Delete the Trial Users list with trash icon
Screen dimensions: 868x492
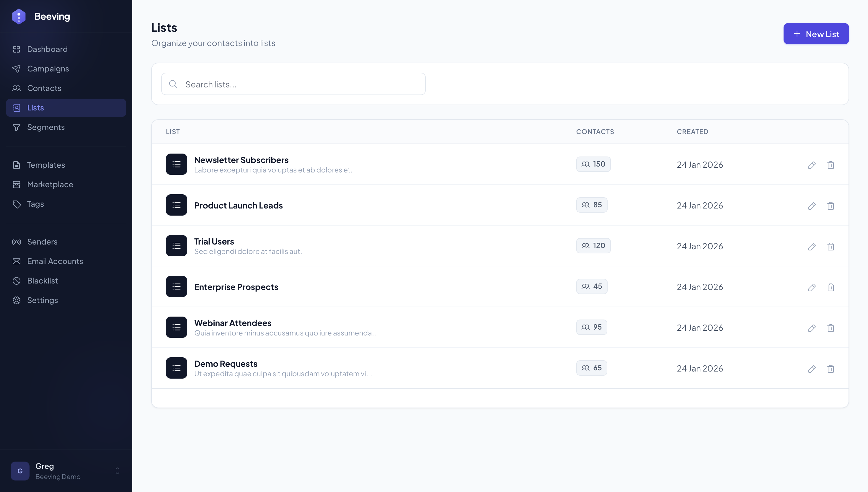coord(831,246)
